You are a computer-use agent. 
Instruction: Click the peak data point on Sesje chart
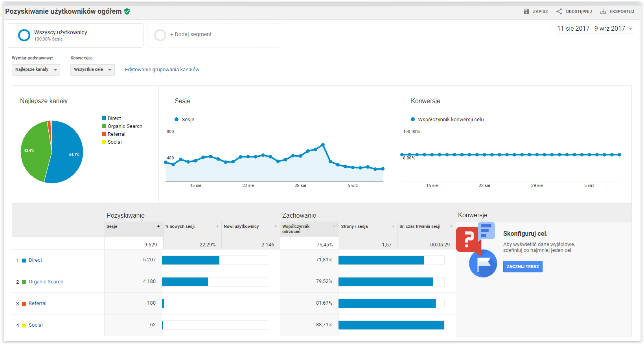pos(323,145)
